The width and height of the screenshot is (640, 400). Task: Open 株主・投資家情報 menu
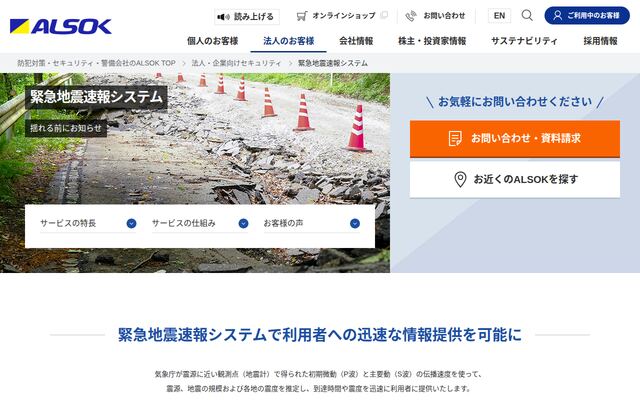pyautogui.click(x=432, y=41)
